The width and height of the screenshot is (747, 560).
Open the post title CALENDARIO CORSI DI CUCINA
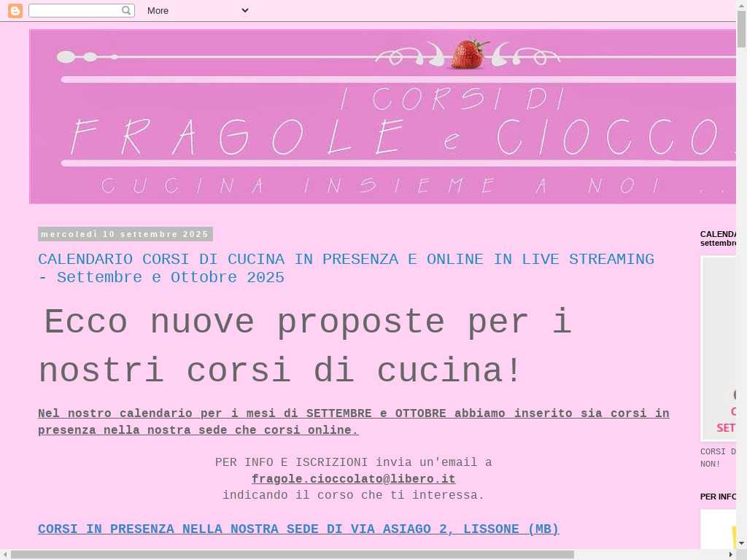coord(346,268)
